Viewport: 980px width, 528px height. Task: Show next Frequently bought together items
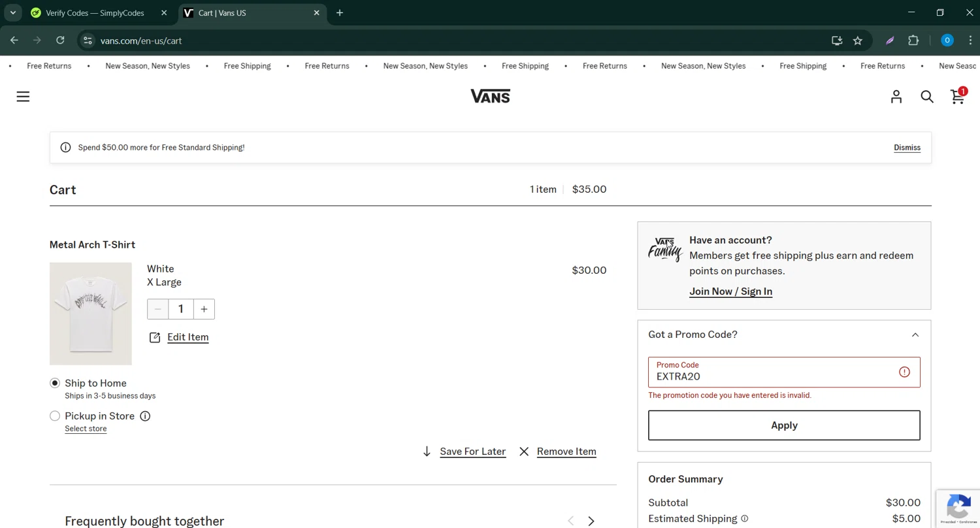pyautogui.click(x=591, y=521)
